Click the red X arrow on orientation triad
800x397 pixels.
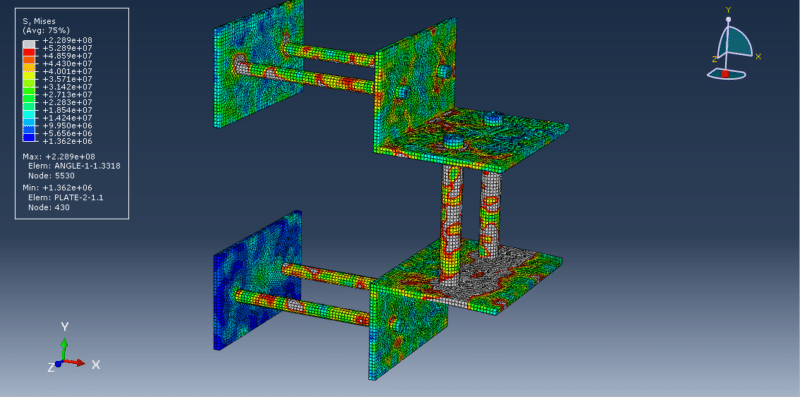click(x=76, y=362)
